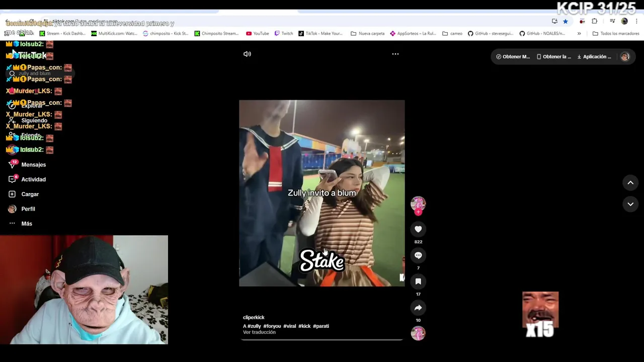The width and height of the screenshot is (644, 362).
Task: Click the video progress bar
Action: (322, 340)
